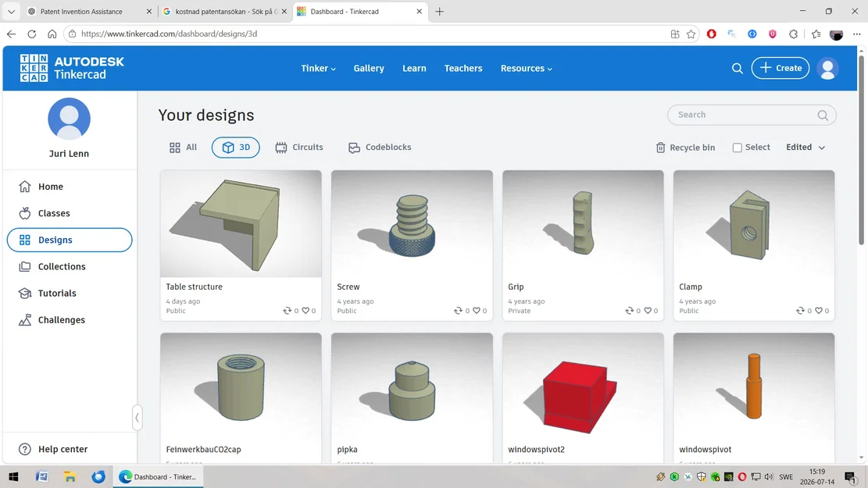Show All design types
Viewport: 868px width, 488px height.
tap(183, 147)
